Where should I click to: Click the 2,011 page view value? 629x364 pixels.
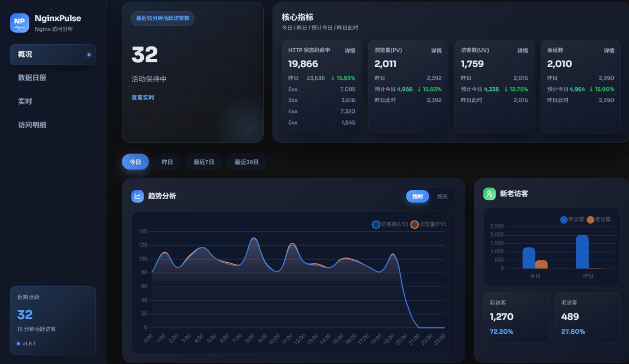click(x=385, y=64)
